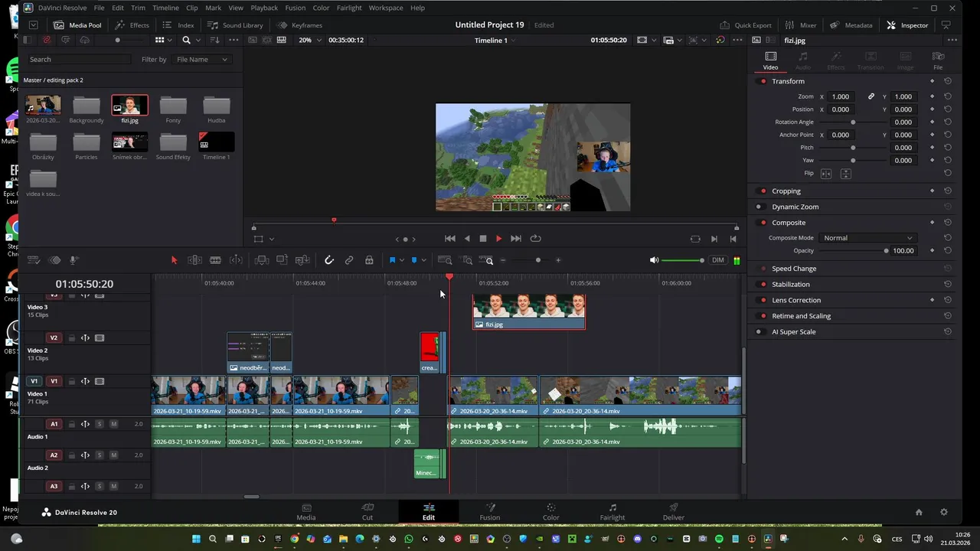The image size is (980, 551).
Task: Expand the Cropping section
Action: point(786,191)
